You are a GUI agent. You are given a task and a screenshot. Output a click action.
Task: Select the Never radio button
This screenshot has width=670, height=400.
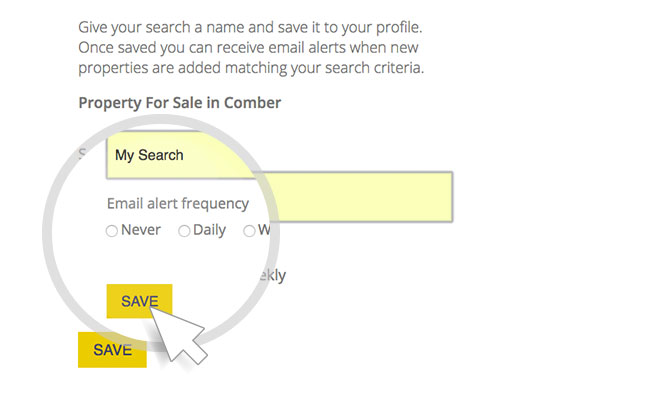(x=112, y=231)
